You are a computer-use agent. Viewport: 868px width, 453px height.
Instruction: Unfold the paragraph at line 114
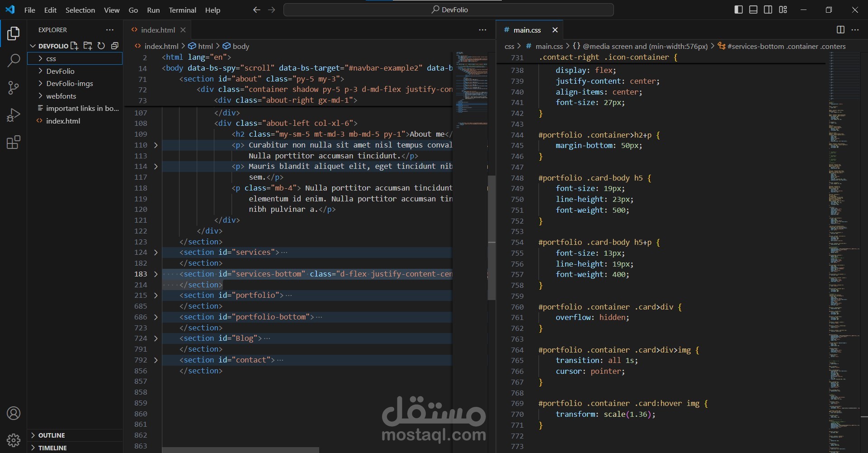tap(156, 167)
